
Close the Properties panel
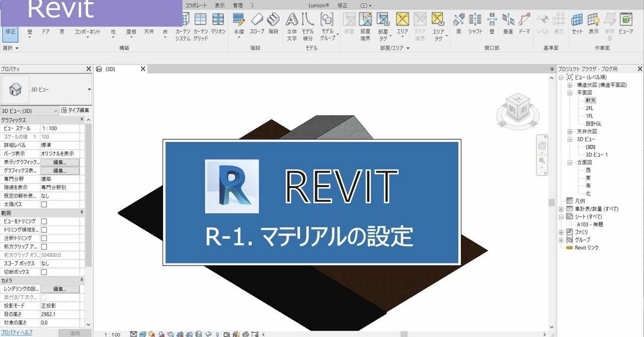click(89, 69)
